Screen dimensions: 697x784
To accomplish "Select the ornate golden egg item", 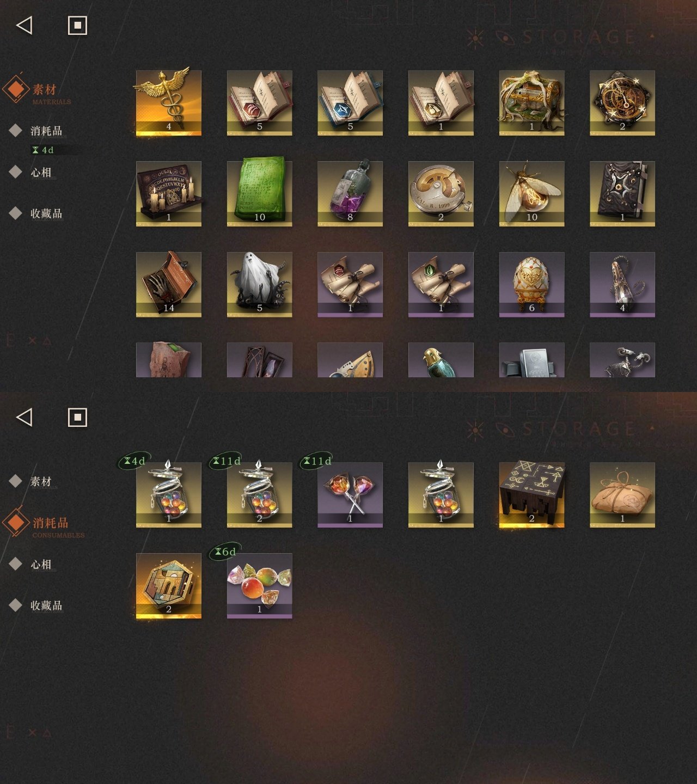I will [x=531, y=284].
